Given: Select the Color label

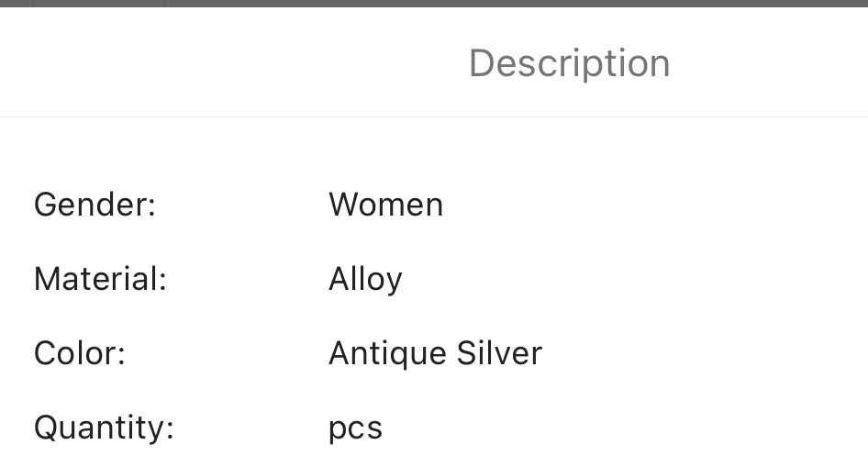Looking at the screenshot, I should pyautogui.click(x=79, y=353).
